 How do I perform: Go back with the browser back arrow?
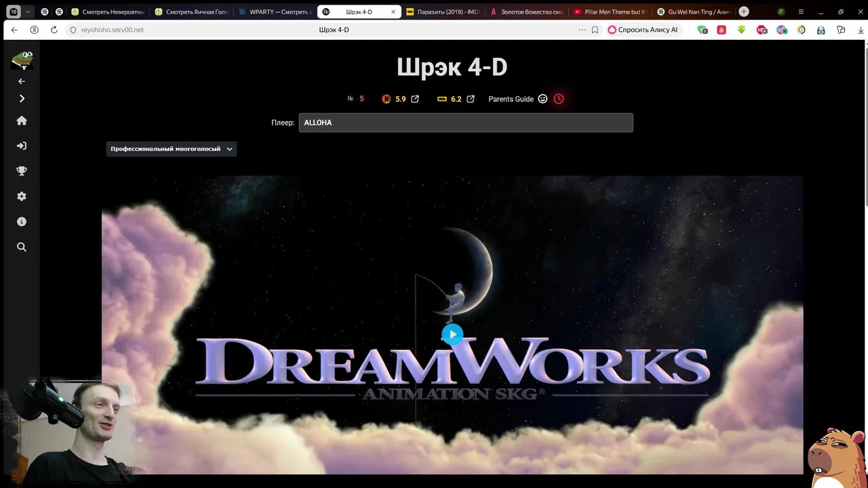[x=14, y=30]
